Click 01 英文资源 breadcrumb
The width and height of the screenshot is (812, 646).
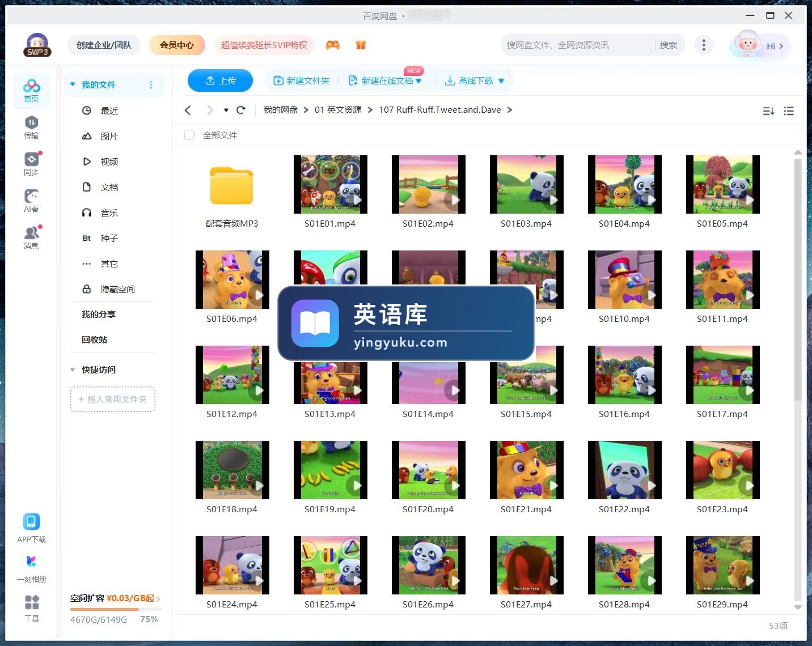[338, 110]
